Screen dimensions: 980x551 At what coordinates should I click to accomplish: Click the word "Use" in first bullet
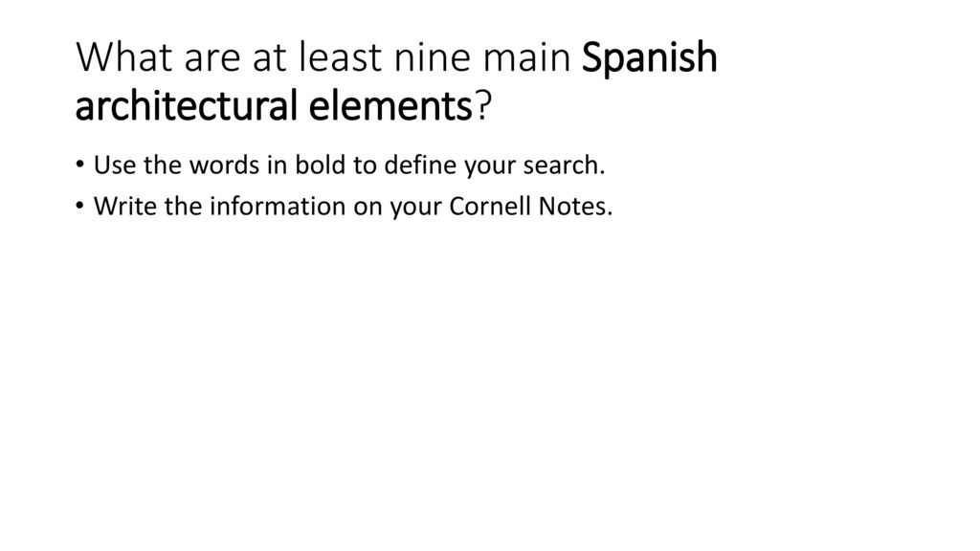[115, 165]
